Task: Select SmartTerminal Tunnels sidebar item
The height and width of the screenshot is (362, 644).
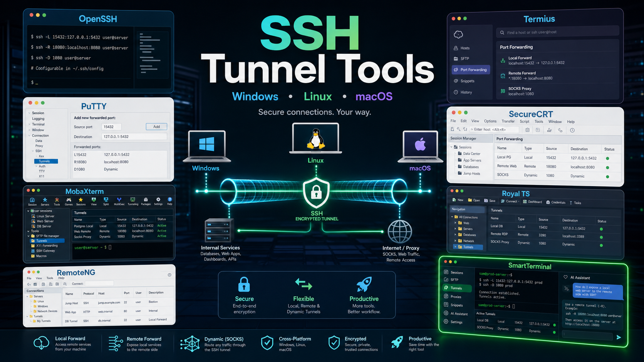Action: pyautogui.click(x=457, y=288)
